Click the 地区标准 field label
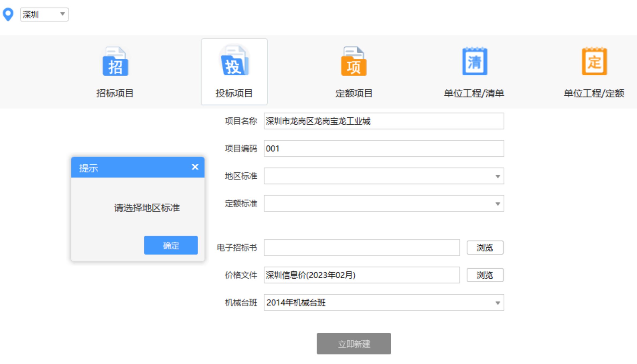 (241, 176)
